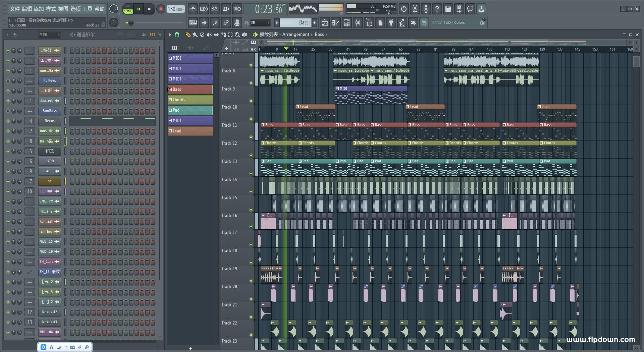This screenshot has height=352, width=644.
Task: Toggle playlist magnet snap icon
Action: coord(177,35)
